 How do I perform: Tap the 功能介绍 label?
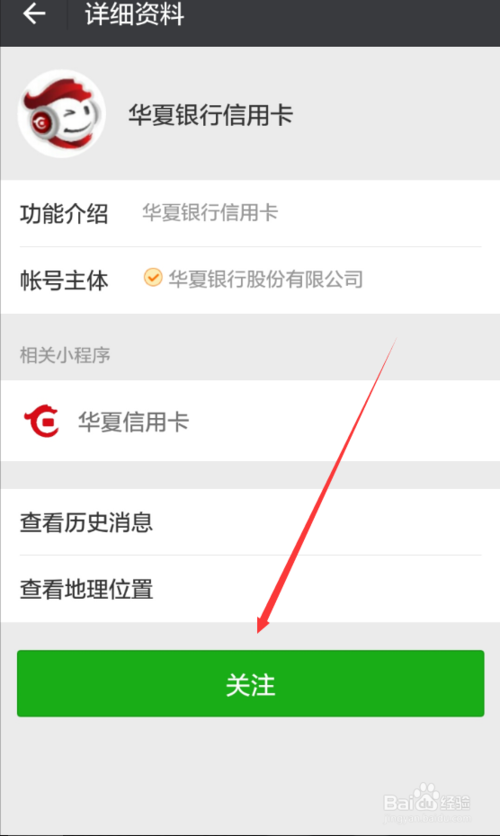(x=64, y=214)
